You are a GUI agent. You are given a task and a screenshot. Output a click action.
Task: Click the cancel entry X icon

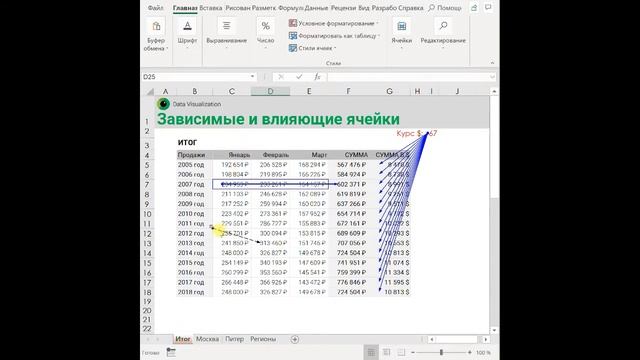[x=281, y=77]
